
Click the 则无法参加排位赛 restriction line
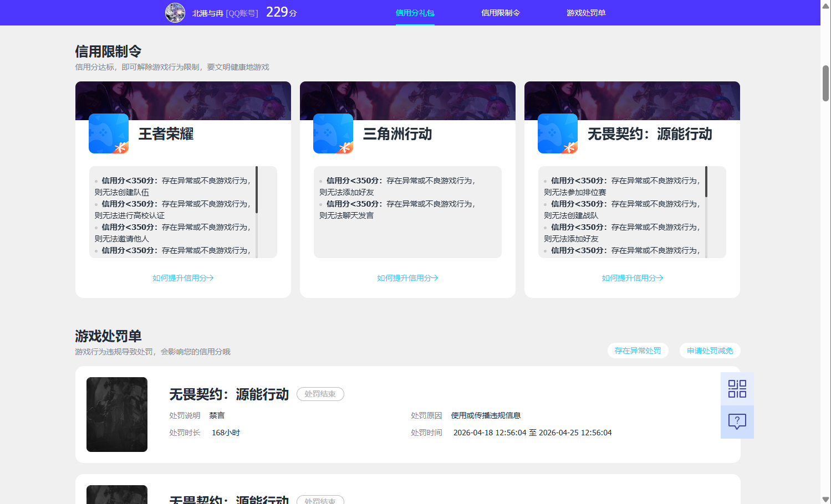tap(575, 192)
